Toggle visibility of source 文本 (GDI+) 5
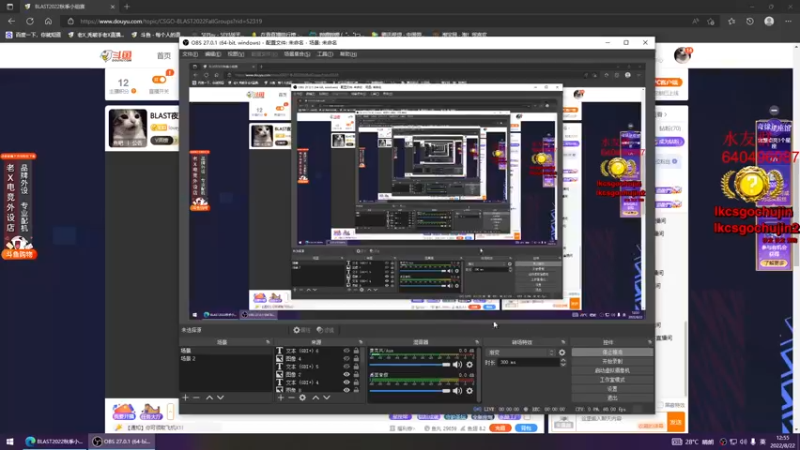 [x=346, y=366]
